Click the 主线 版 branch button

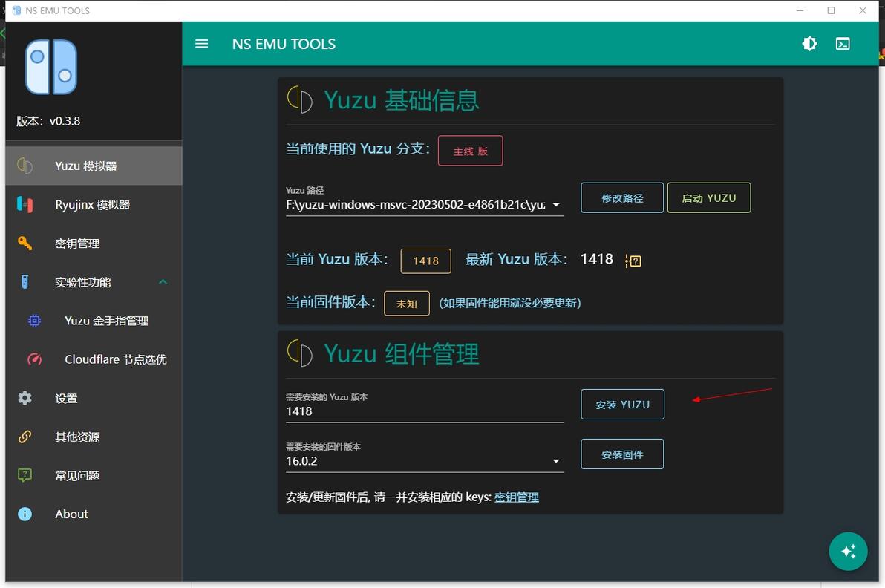click(x=470, y=151)
